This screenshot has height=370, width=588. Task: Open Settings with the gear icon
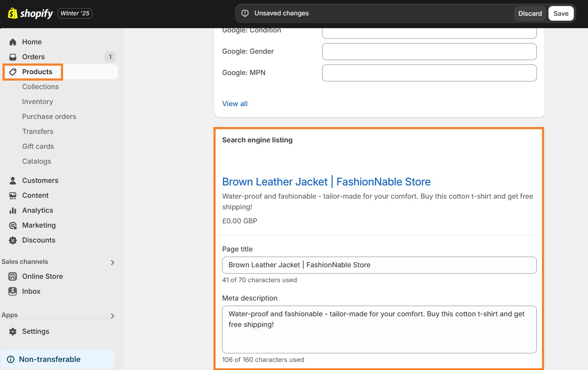(12, 331)
